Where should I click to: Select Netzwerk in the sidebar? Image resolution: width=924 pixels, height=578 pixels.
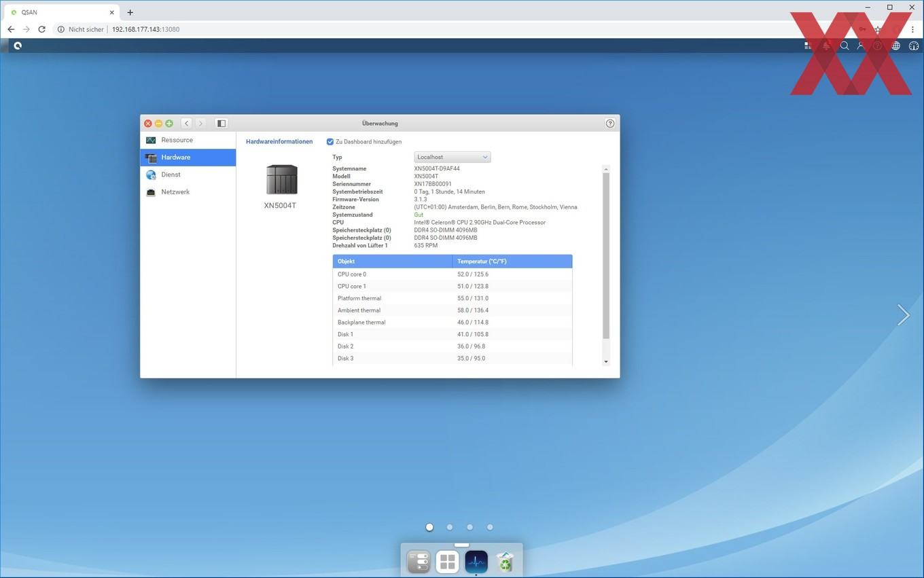tap(188, 192)
